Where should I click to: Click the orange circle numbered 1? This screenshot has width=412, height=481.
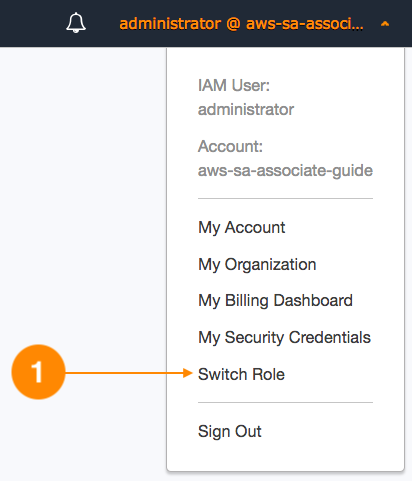[x=38, y=372]
